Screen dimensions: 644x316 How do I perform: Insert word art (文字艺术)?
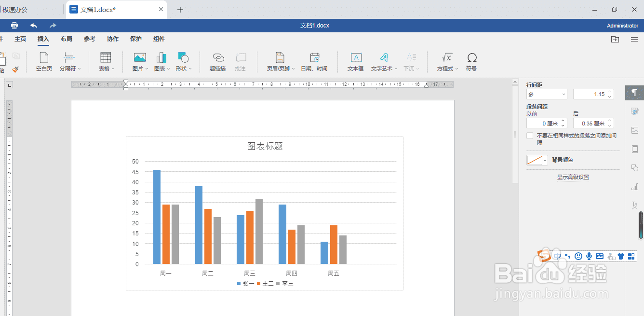(384, 62)
